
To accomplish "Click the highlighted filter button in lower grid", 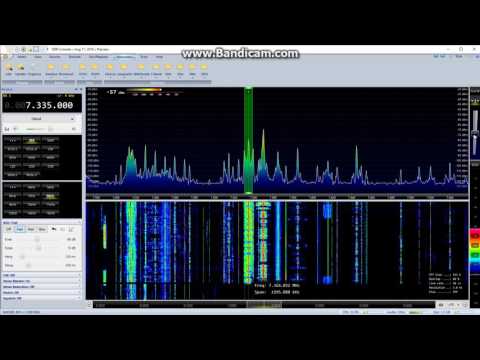I will pyautogui.click(x=50, y=196).
